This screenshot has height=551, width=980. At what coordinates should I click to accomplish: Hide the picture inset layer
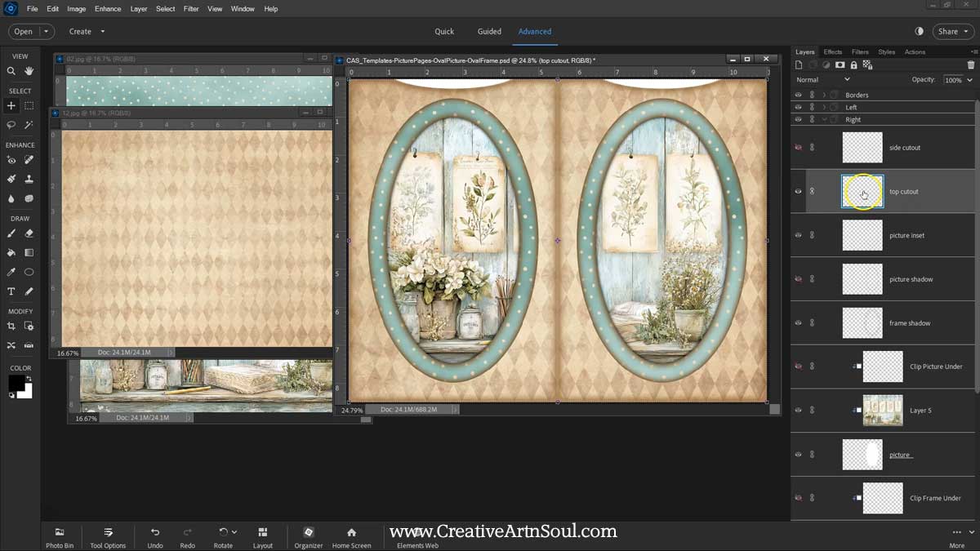pyautogui.click(x=798, y=235)
